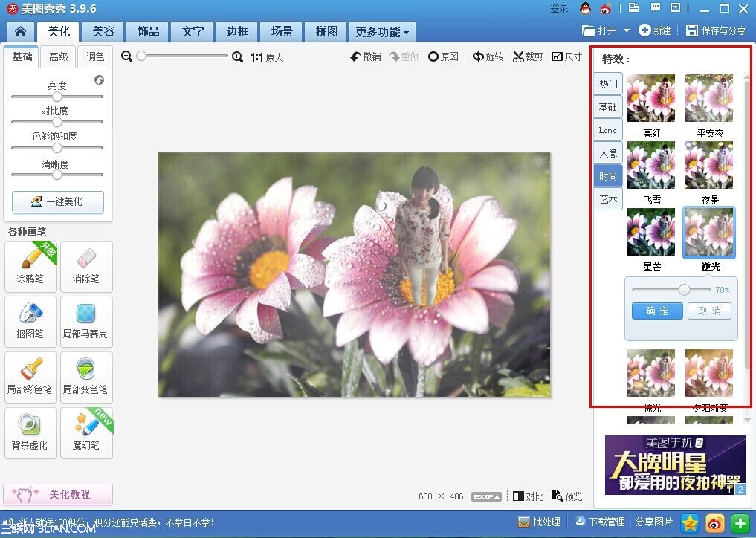Open the dropdown arrow next to 打开

[627, 30]
